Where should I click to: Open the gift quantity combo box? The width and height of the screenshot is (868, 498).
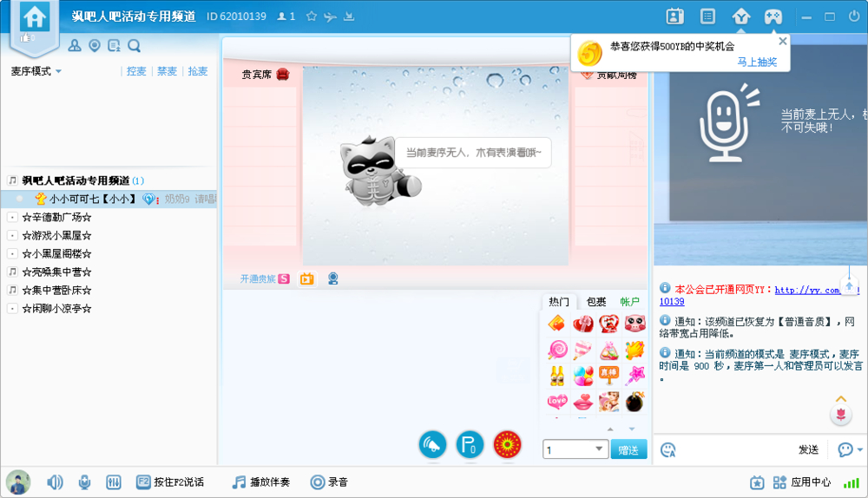575,450
